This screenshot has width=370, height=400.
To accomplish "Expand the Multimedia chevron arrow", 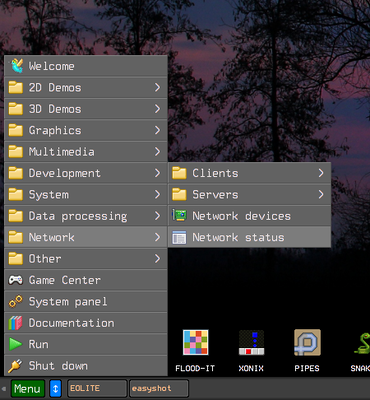I will [157, 151].
